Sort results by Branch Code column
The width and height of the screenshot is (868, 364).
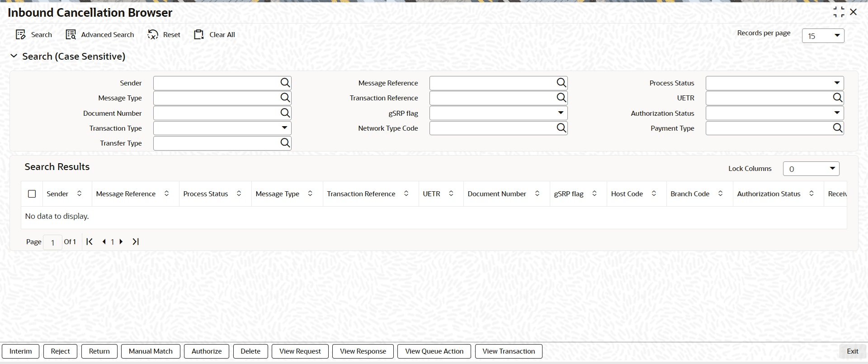tap(720, 194)
